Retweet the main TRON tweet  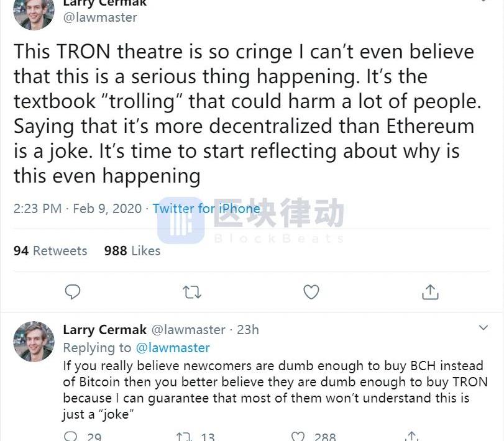click(x=192, y=292)
